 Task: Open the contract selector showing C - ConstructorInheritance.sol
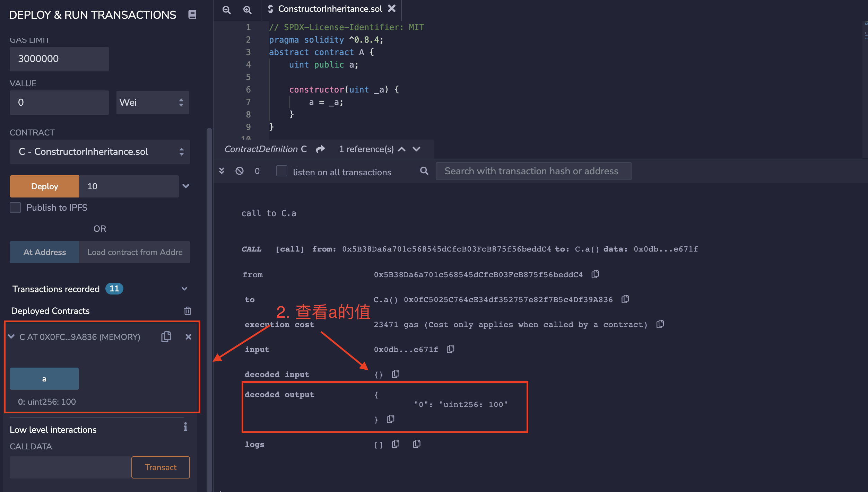coord(99,152)
